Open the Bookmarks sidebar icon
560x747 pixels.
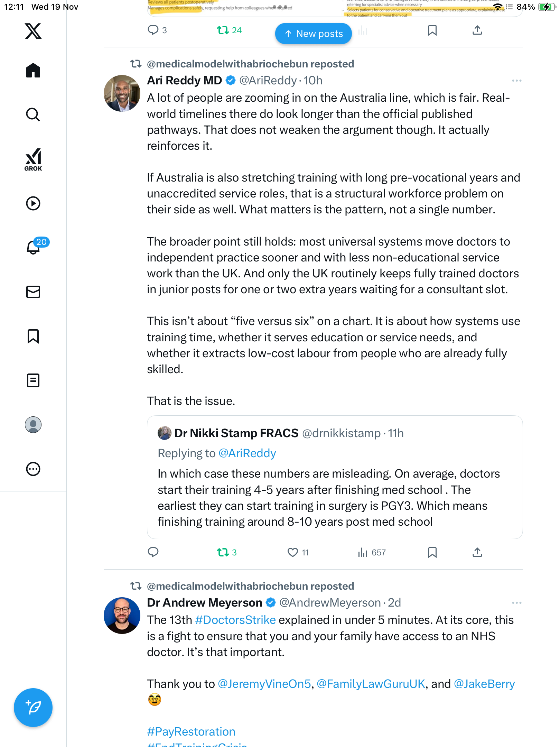[33, 336]
